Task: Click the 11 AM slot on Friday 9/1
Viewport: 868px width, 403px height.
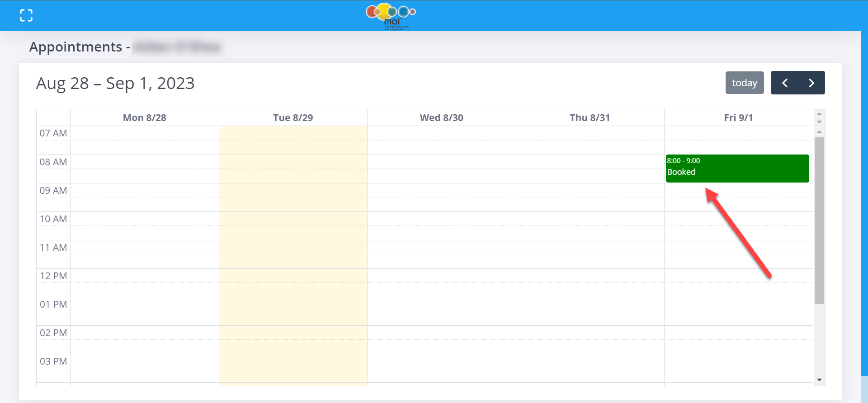Action: pyautogui.click(x=738, y=248)
